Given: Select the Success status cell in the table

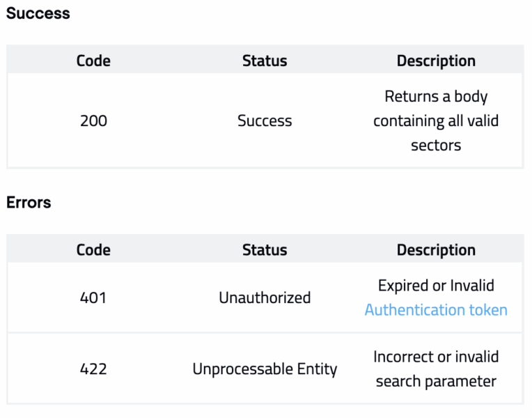Looking at the screenshot, I should tap(265, 121).
